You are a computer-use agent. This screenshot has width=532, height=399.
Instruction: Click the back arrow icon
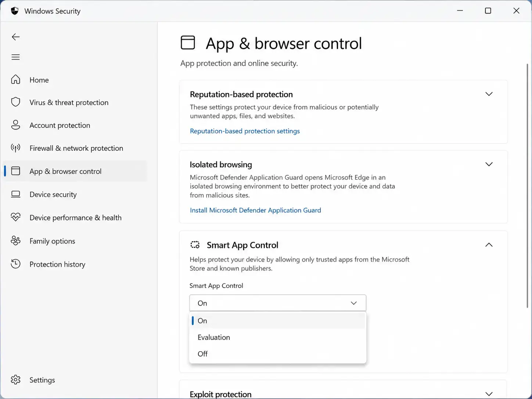pos(15,37)
